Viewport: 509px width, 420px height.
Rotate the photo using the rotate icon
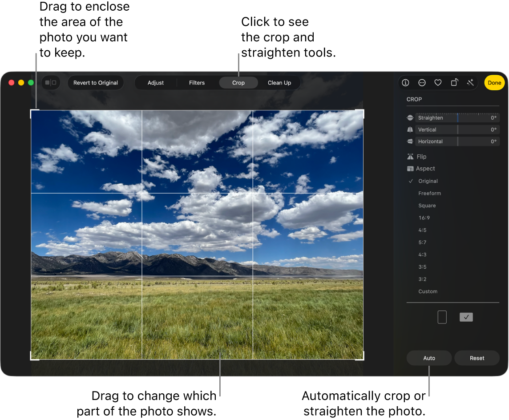coord(454,82)
